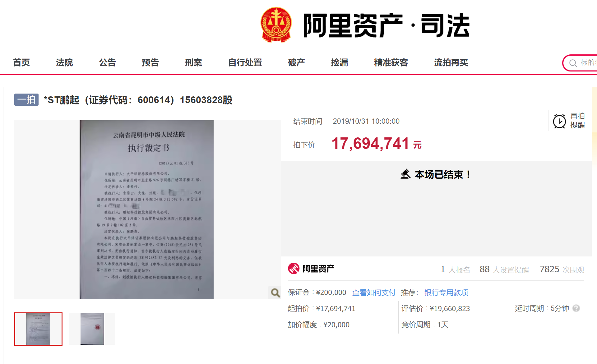Click the 评估价 ¥19,660,823 text
597x364 pixels.
click(x=436, y=308)
